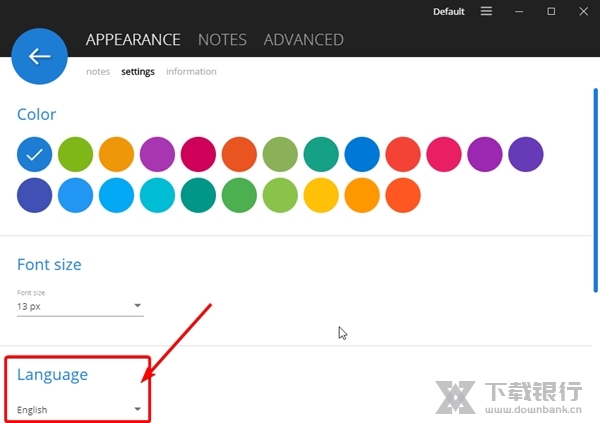This screenshot has height=423, width=600.
Task: Expand the Language dropdown arrow
Action: pos(137,409)
